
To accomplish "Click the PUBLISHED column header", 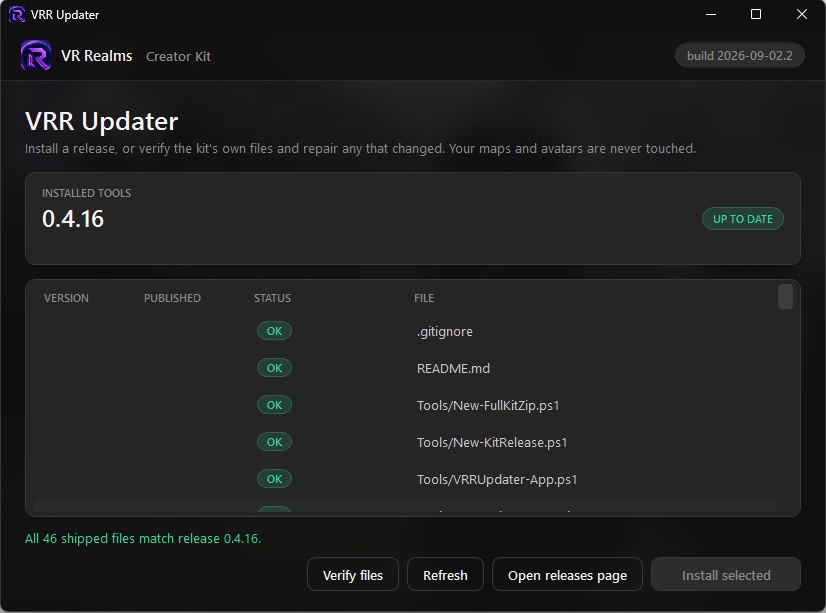I will tap(172, 298).
